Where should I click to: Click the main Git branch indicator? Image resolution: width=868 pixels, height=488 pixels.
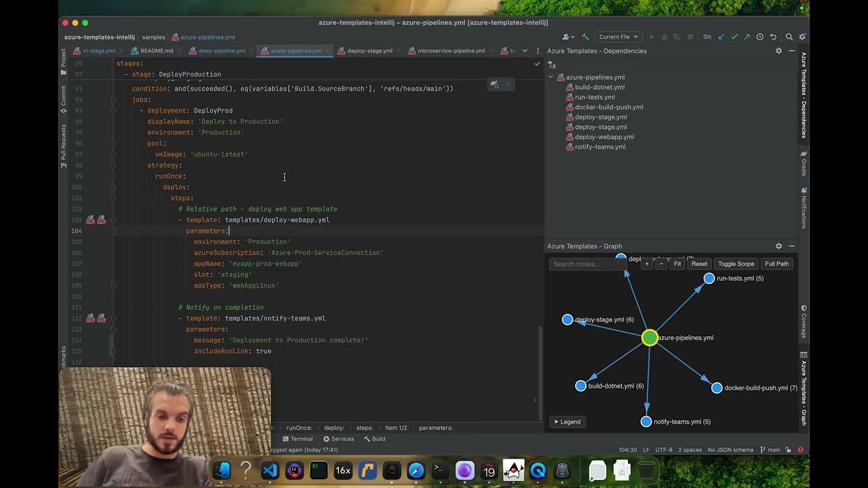pos(770,450)
